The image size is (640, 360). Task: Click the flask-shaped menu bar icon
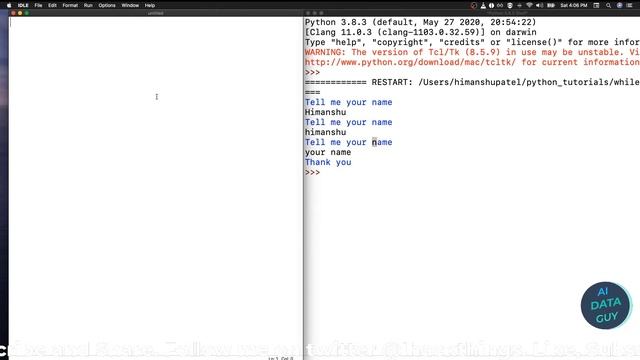click(x=483, y=5)
